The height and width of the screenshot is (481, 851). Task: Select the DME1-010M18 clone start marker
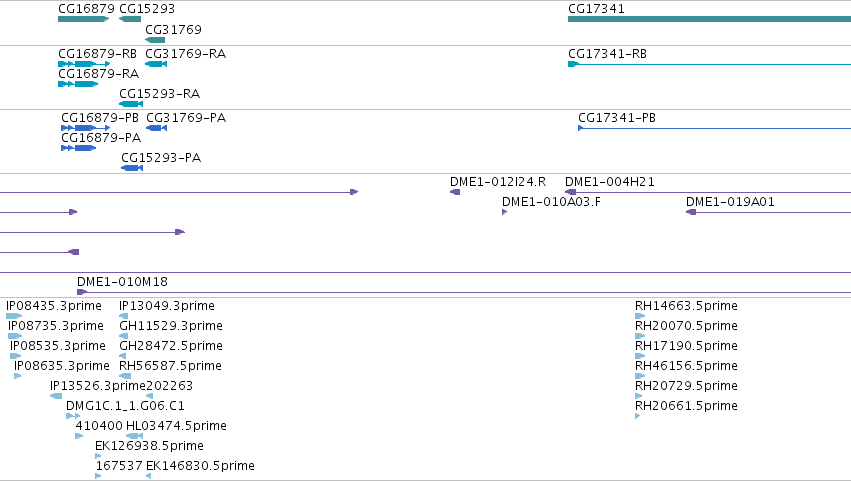pos(82,292)
